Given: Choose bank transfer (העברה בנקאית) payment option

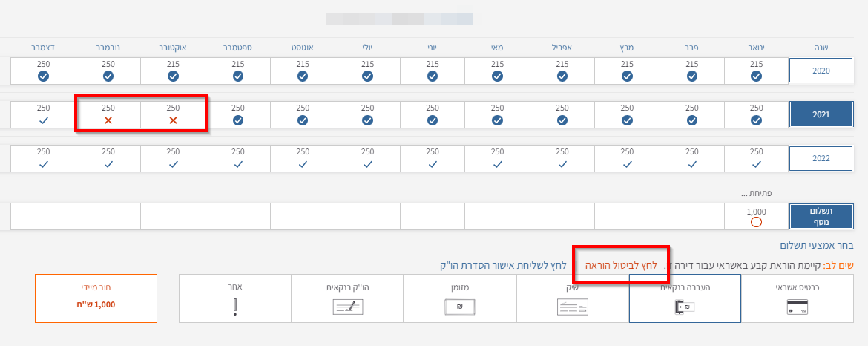Looking at the screenshot, I should 685,298.
